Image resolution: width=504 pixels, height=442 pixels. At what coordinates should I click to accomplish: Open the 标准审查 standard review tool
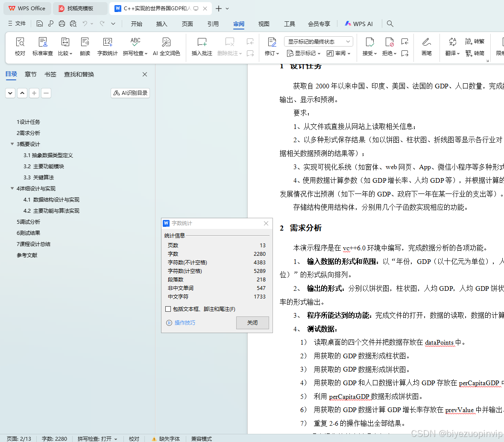pyautogui.click(x=42, y=46)
